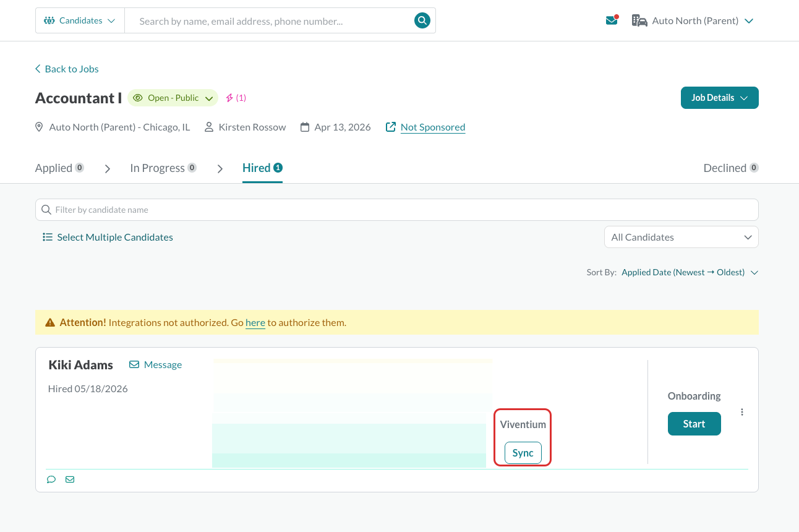
Task: Switch to the In Progress tab
Action: click(x=163, y=168)
